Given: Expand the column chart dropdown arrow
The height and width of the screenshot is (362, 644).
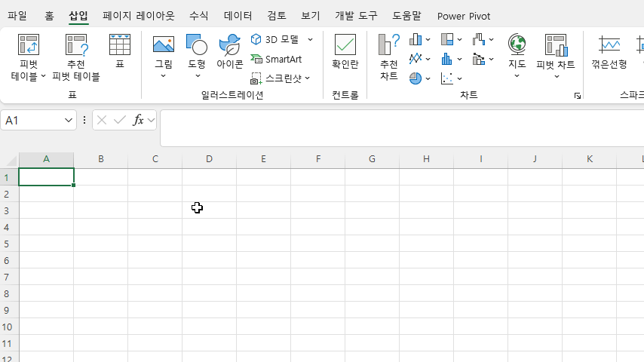Looking at the screenshot, I should (x=428, y=39).
